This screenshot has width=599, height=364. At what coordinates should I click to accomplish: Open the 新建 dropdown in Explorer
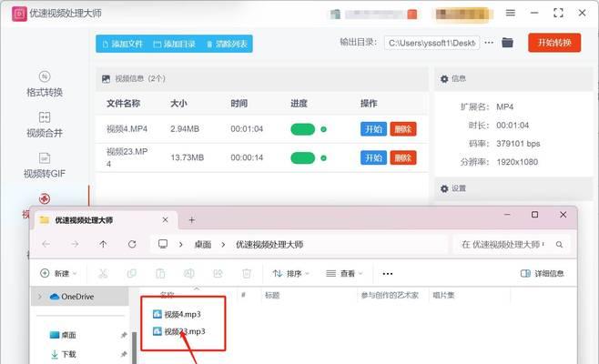click(x=58, y=274)
